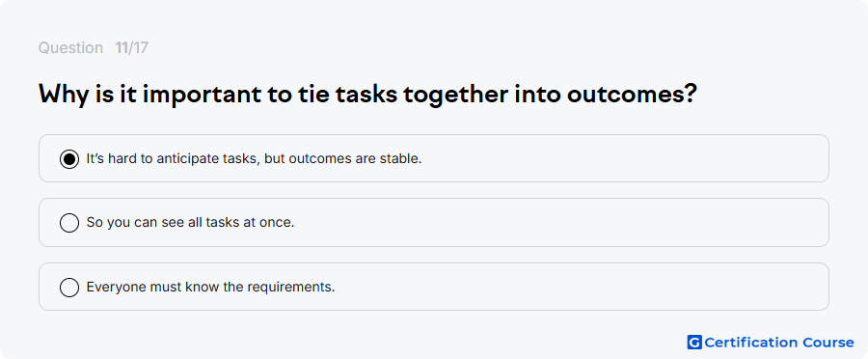This screenshot has height=359, width=868.
Task: Click the 11/17 question counter
Action: point(132,48)
